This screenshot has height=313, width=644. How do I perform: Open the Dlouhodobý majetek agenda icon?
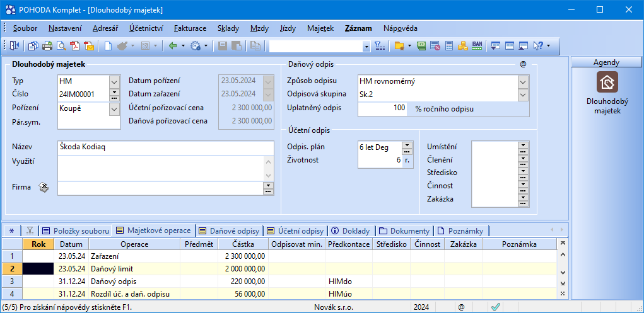607,82
